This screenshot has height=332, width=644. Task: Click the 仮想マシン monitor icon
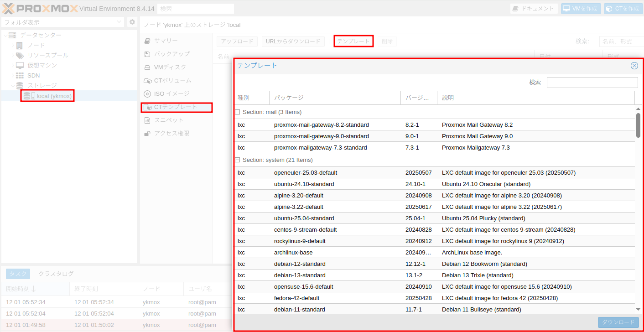tap(20, 65)
